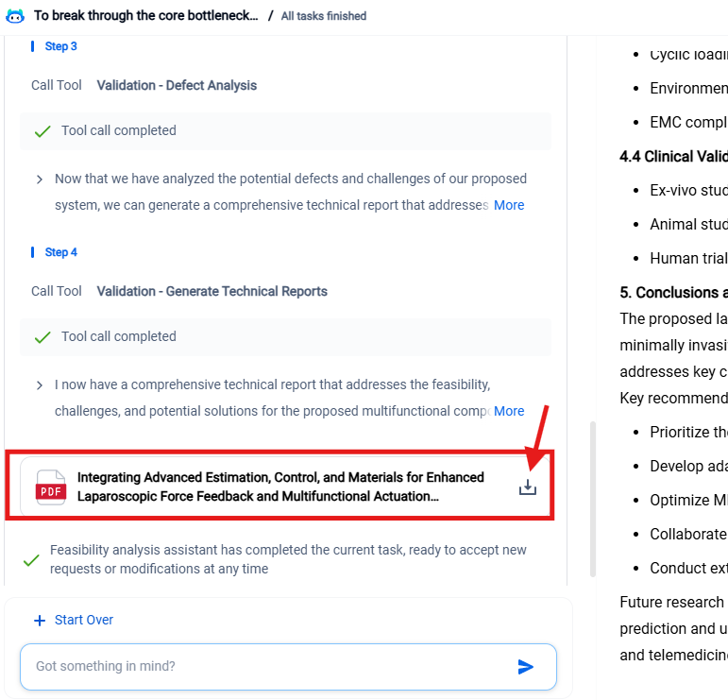Click Step 4 tool call completed checkmark

click(42, 337)
